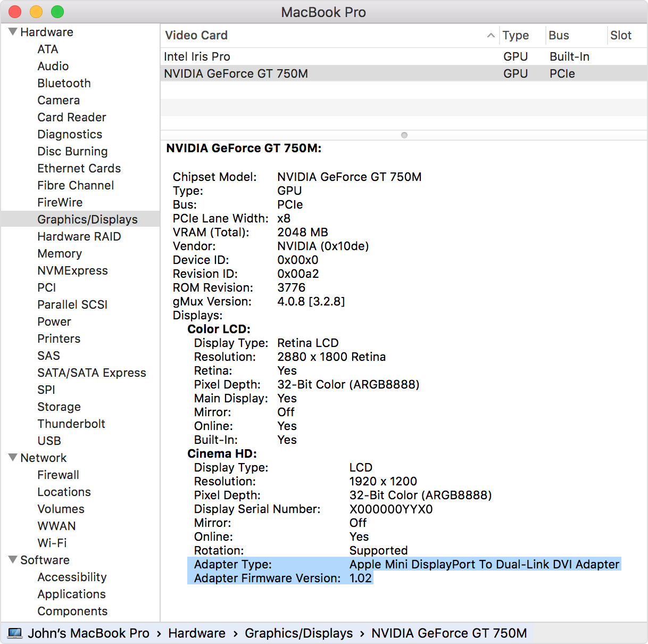
Task: Select USB in the sidebar
Action: tap(49, 441)
